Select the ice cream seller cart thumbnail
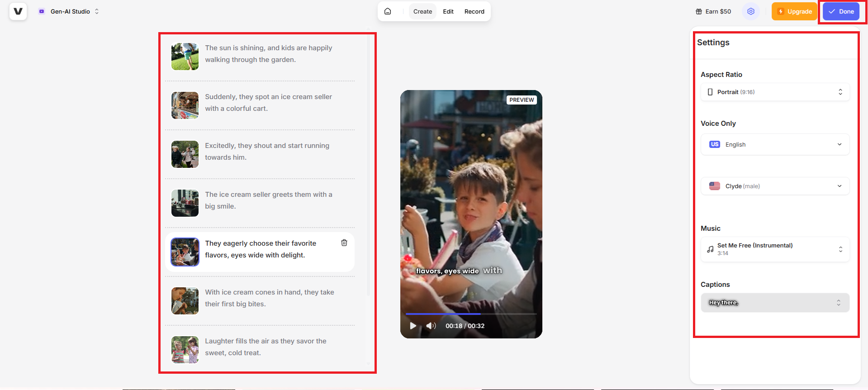The image size is (868, 390). (185, 105)
